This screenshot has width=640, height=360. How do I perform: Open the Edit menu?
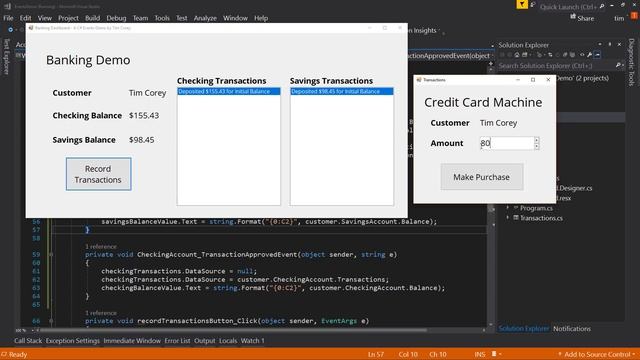point(25,18)
